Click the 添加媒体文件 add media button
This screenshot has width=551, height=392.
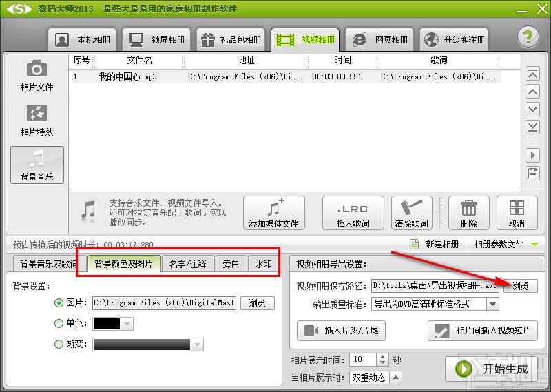click(x=273, y=213)
